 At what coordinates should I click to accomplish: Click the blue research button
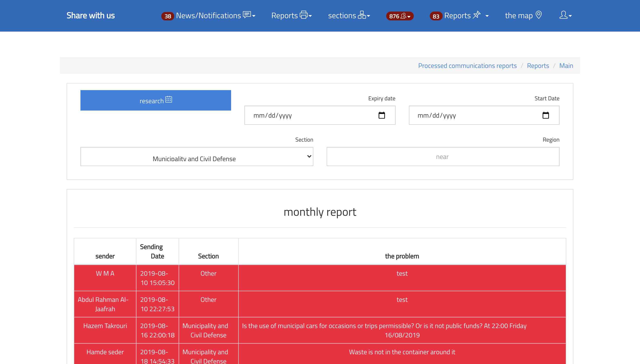pyautogui.click(x=155, y=100)
